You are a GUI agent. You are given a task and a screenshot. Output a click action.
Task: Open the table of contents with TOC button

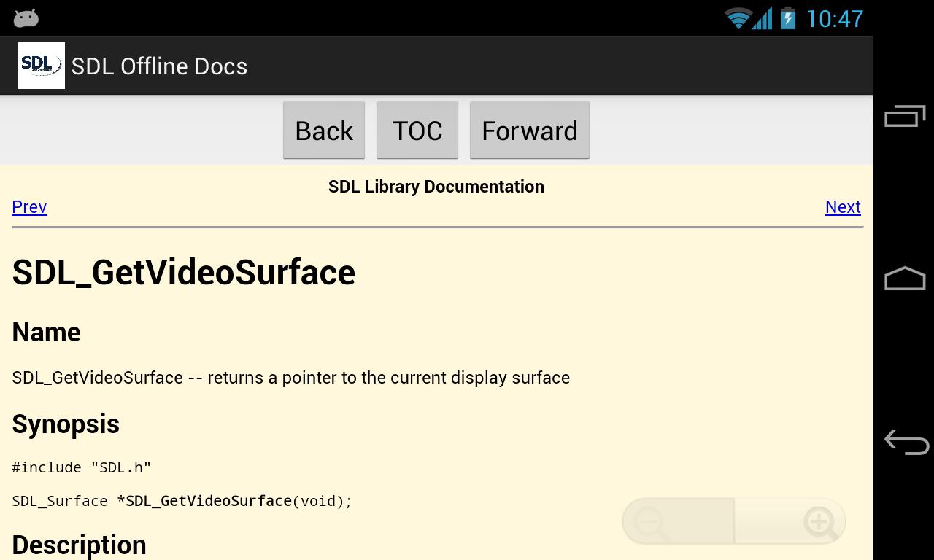coord(417,130)
